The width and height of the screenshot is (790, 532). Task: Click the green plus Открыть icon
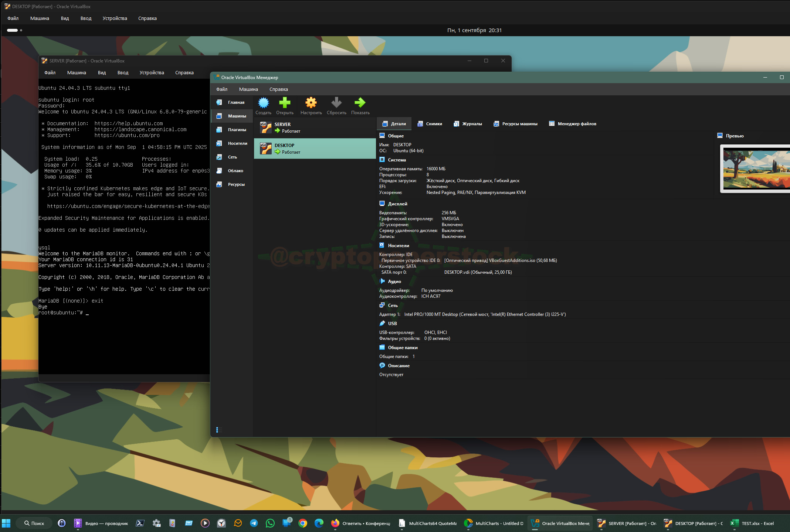pyautogui.click(x=285, y=103)
